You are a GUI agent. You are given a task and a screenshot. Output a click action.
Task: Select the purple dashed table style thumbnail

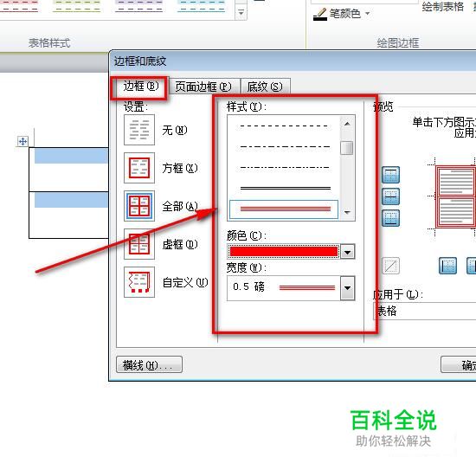139,6
